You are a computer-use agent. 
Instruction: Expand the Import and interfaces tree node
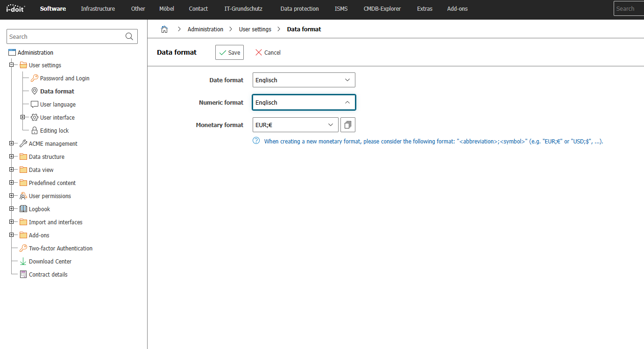coord(11,222)
